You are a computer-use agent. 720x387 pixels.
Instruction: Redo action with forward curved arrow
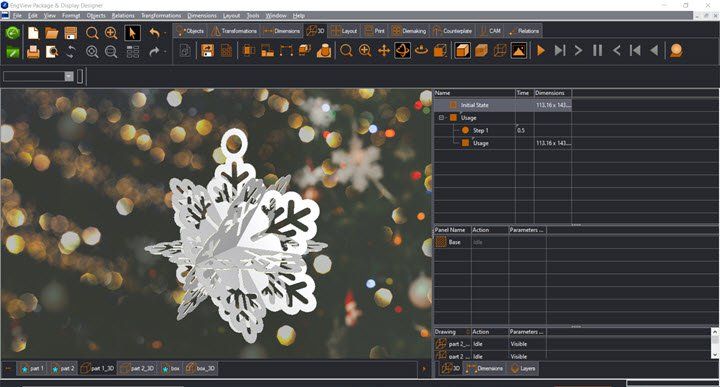[x=154, y=51]
